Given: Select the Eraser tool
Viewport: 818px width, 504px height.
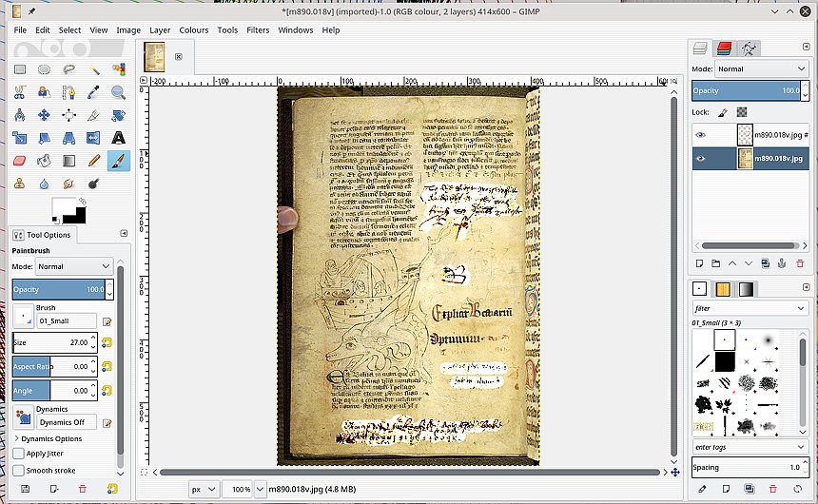Looking at the screenshot, I should [20, 161].
